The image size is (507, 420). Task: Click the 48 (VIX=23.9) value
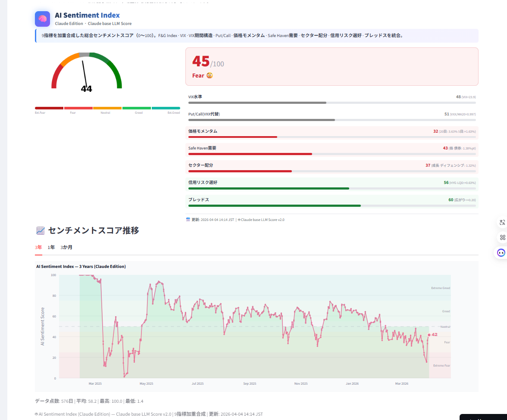(466, 97)
